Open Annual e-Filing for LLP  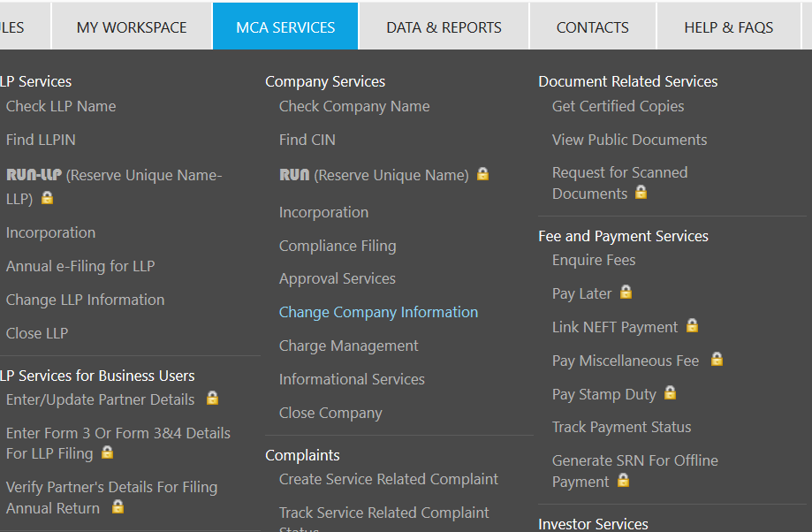pos(80,266)
